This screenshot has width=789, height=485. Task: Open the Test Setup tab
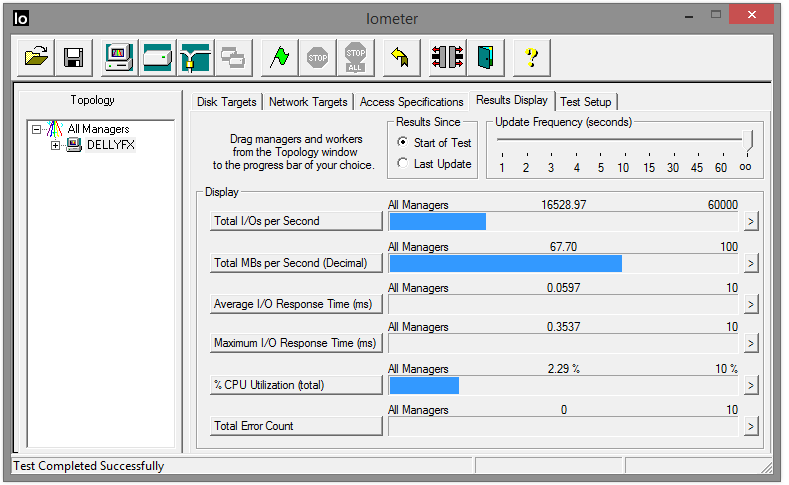[586, 102]
